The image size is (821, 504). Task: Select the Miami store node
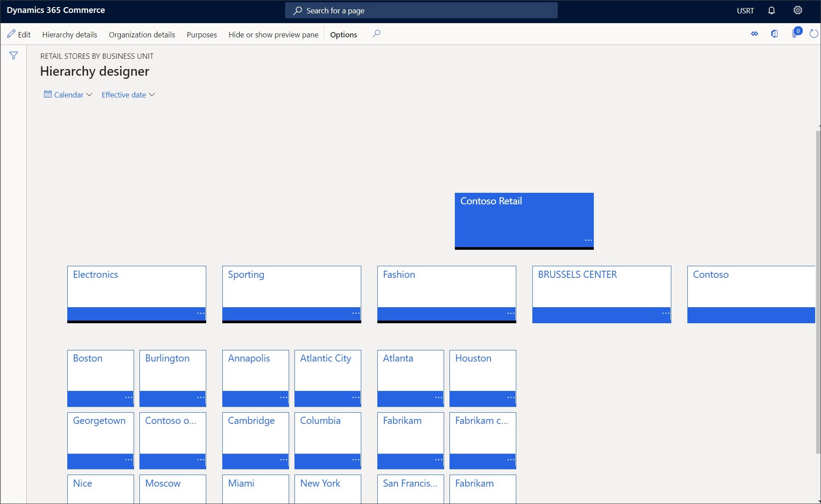pyautogui.click(x=256, y=489)
